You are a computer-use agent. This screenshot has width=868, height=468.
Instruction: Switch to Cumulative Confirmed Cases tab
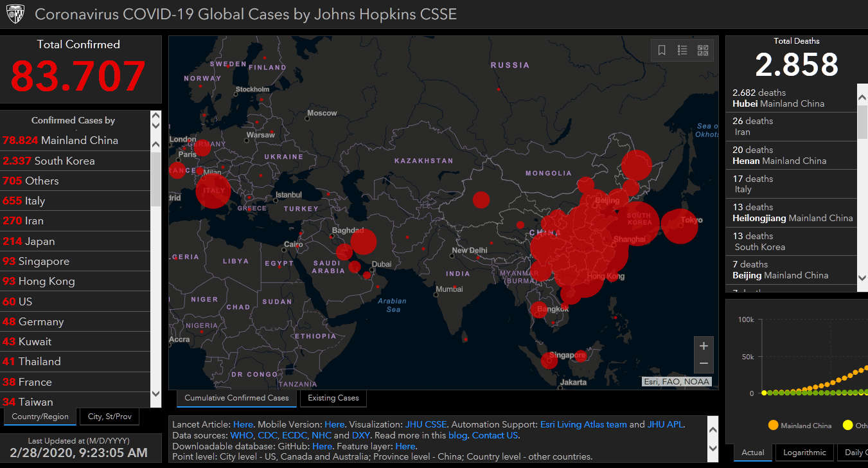pyautogui.click(x=236, y=398)
